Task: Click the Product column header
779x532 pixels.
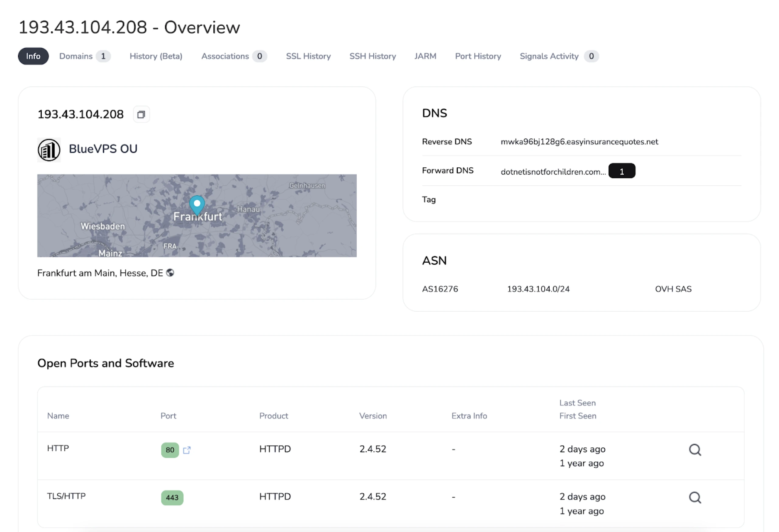Action: [274, 416]
